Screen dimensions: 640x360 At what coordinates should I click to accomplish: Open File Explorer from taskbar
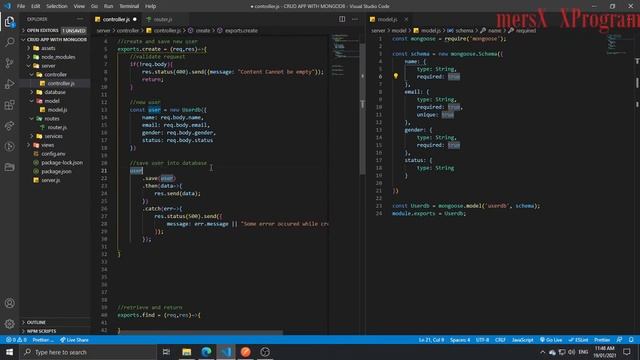[x=187, y=352]
